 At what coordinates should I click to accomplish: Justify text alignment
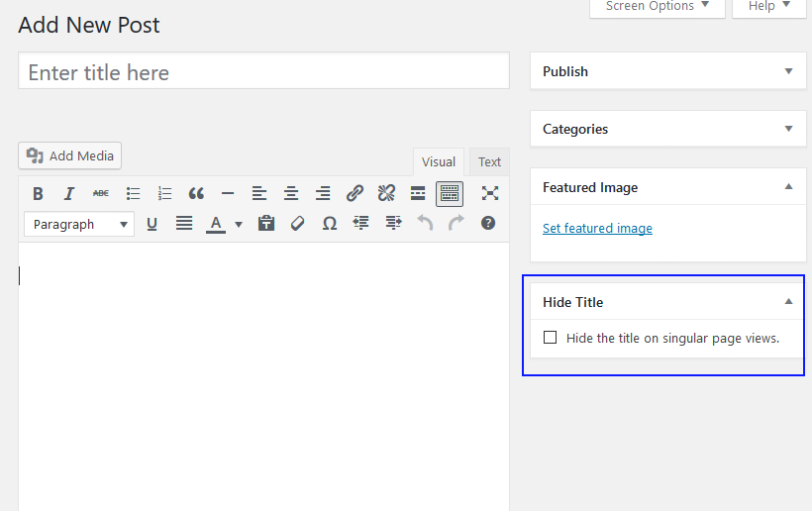pyautogui.click(x=184, y=224)
